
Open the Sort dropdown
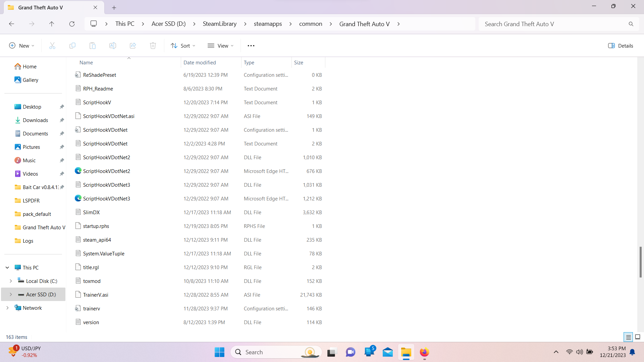[183, 46]
